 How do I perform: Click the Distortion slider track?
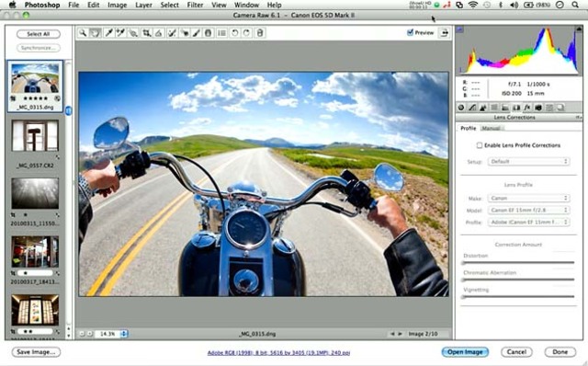518,262
